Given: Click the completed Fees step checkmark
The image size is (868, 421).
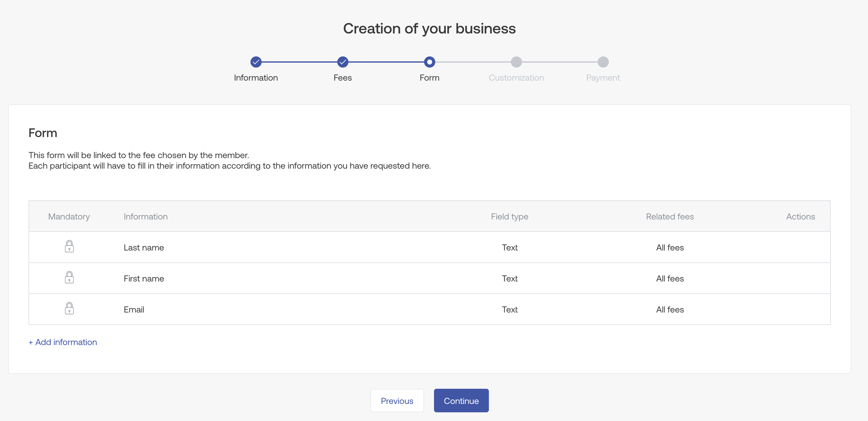Looking at the screenshot, I should click(x=342, y=62).
